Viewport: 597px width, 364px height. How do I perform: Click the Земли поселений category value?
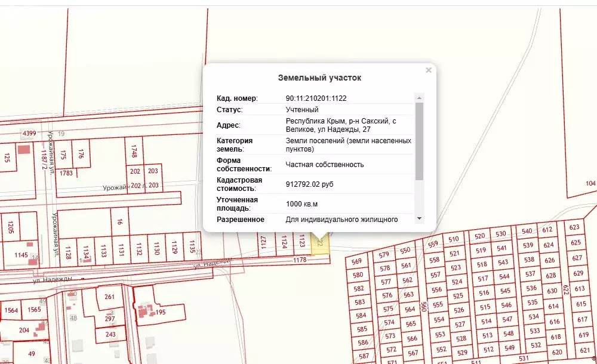click(x=349, y=144)
